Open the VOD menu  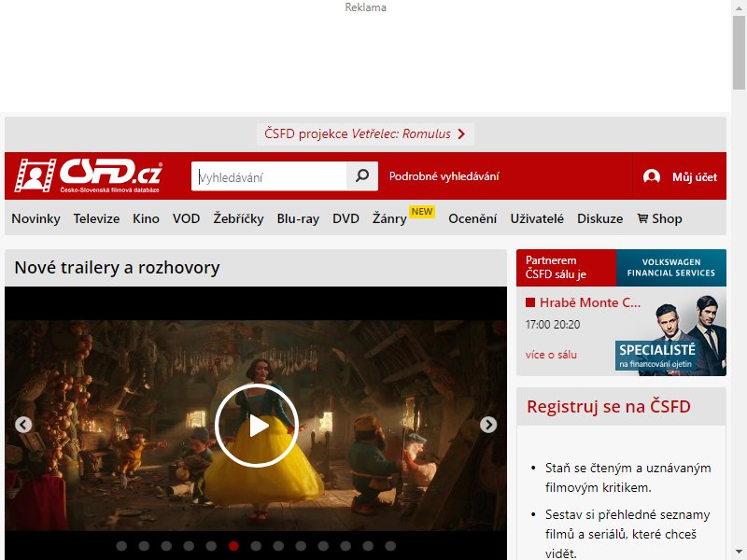click(186, 218)
